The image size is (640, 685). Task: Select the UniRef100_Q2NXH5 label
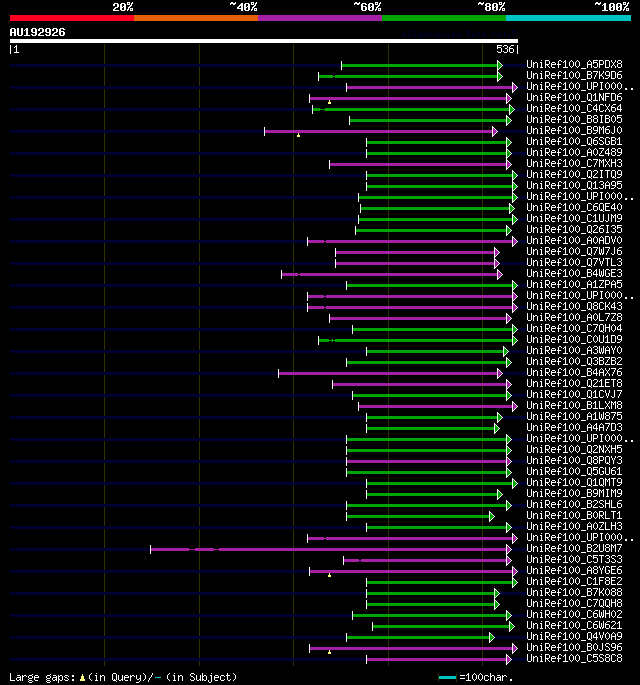pos(574,450)
